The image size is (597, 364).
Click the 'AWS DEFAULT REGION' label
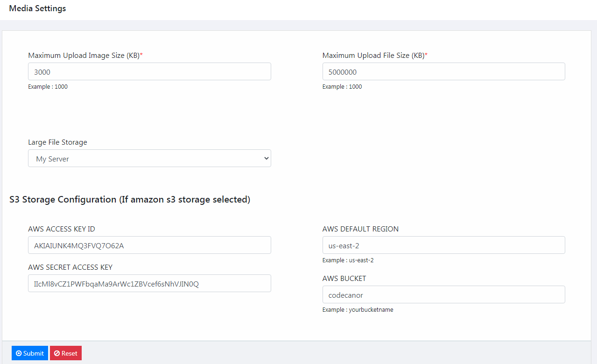360,229
